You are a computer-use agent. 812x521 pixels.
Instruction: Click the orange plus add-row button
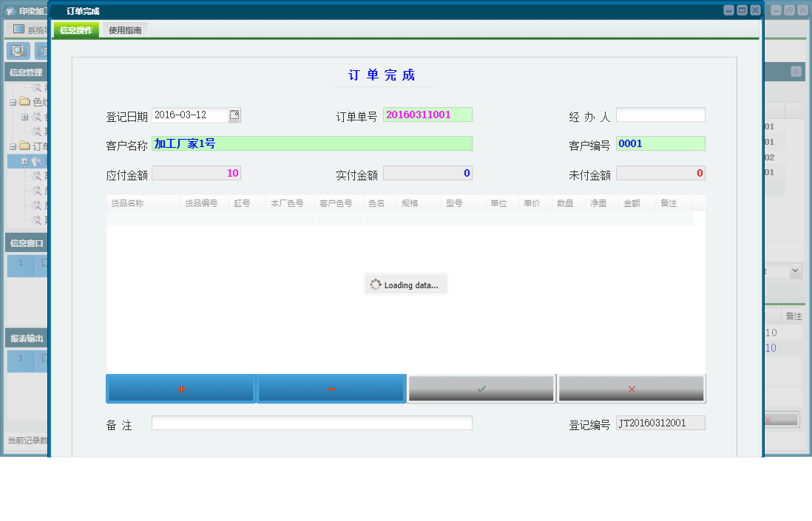point(180,389)
